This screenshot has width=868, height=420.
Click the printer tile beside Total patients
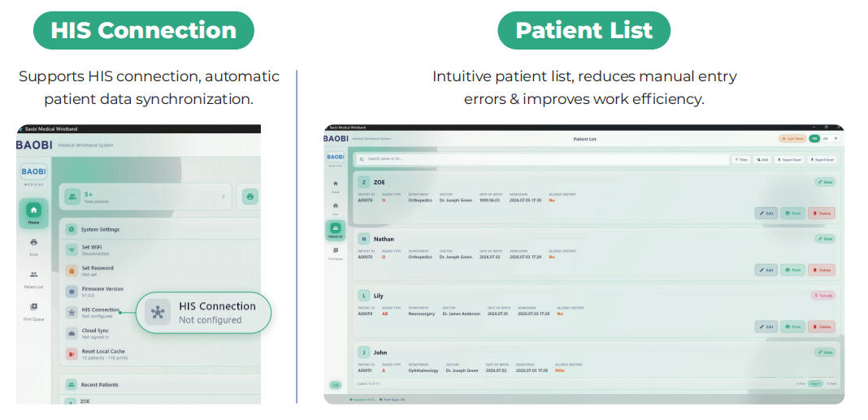click(250, 197)
